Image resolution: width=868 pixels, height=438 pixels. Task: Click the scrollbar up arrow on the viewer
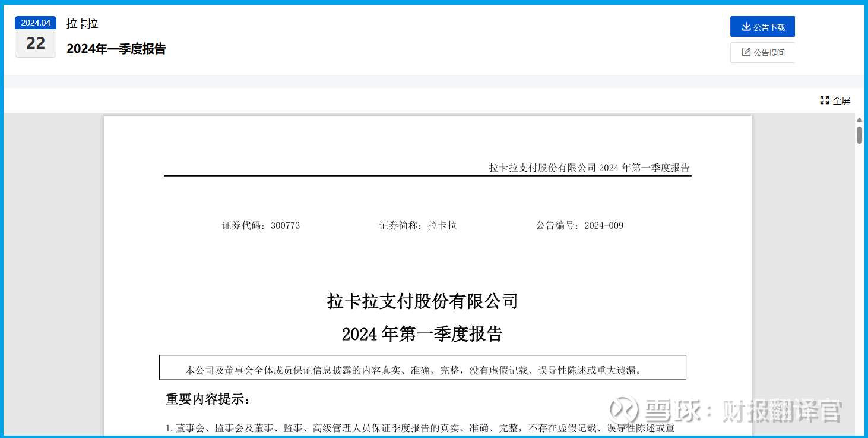[859, 119]
